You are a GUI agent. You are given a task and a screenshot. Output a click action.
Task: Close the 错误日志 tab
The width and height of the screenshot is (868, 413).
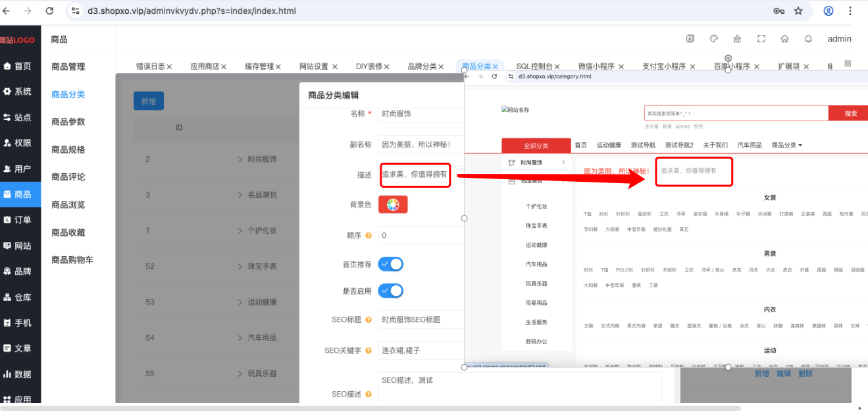coord(169,67)
